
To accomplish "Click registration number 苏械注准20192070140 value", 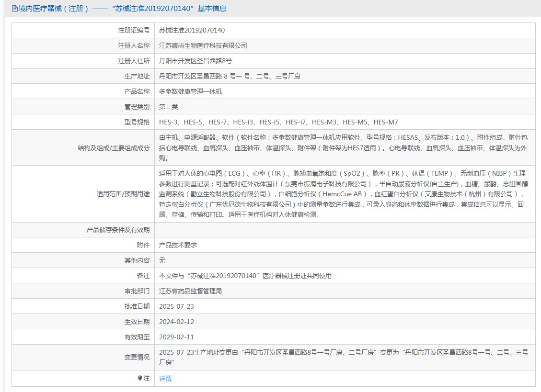I will coord(192,30).
